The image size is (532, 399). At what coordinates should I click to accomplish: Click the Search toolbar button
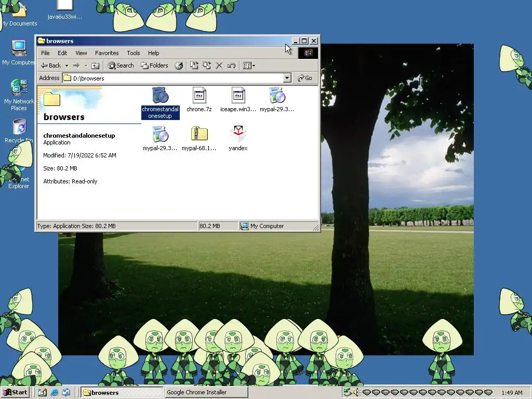(x=121, y=65)
